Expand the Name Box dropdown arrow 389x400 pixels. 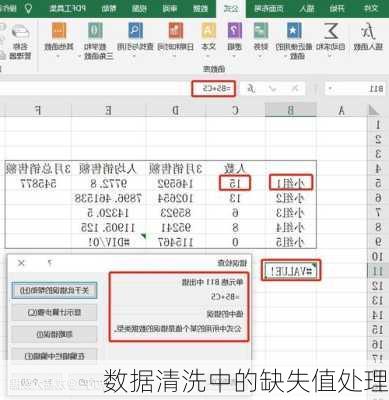tap(330, 89)
